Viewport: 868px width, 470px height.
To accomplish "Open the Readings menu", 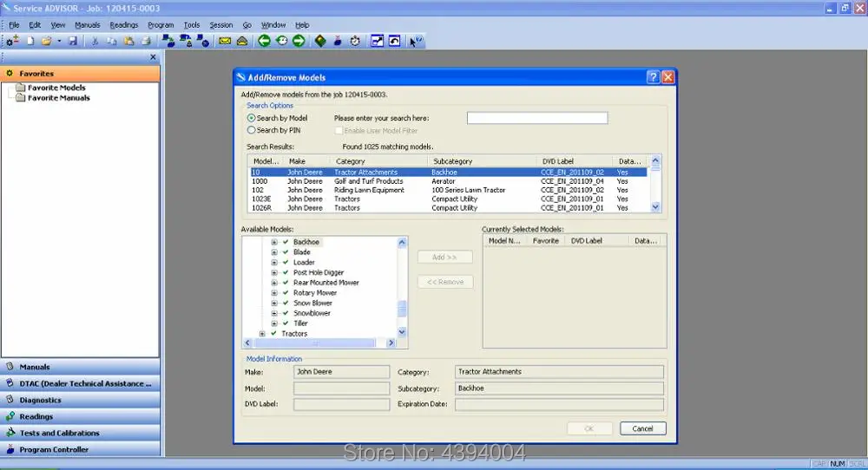I will coord(124,25).
